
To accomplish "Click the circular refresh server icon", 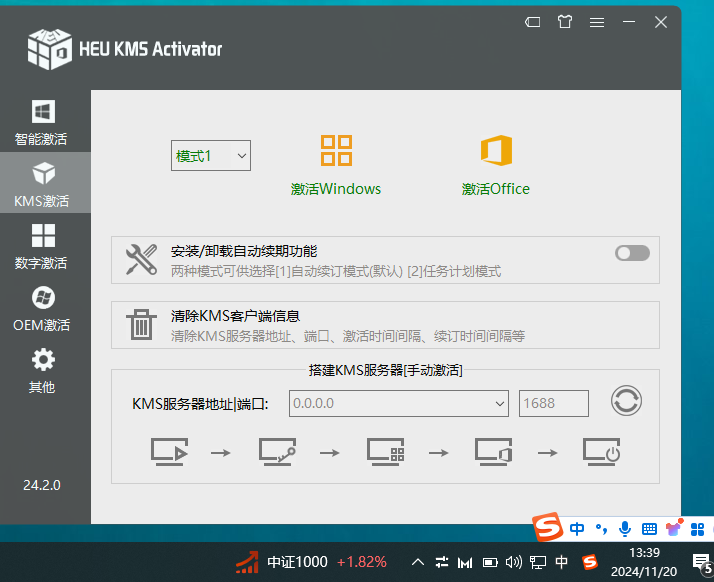I will (x=626, y=401).
